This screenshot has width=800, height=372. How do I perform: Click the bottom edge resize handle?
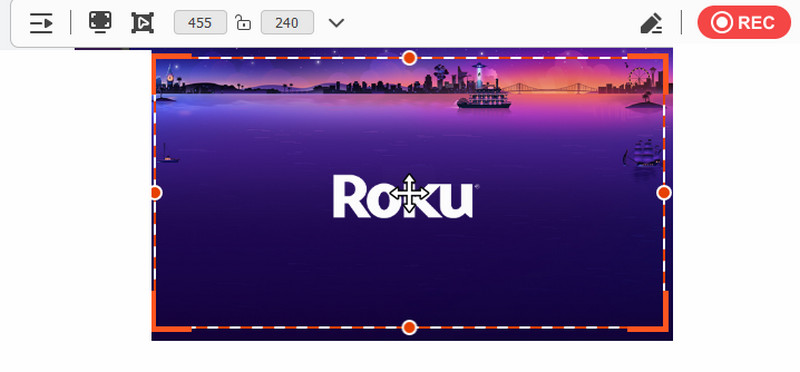409,327
